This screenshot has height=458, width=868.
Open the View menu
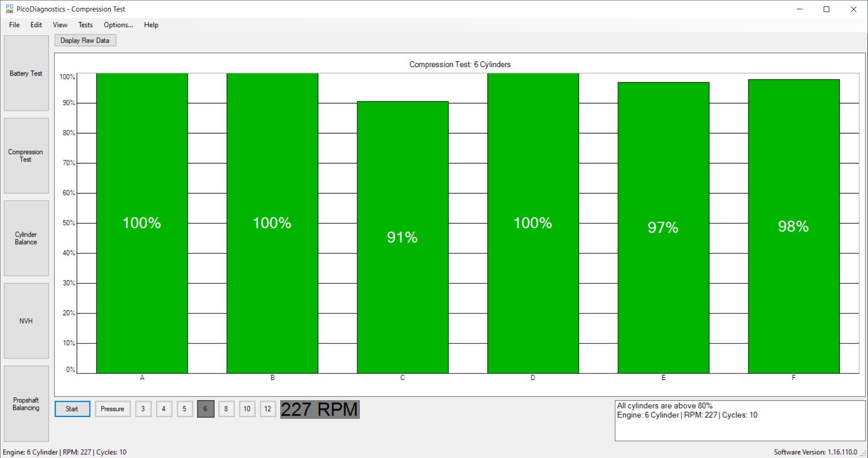60,25
